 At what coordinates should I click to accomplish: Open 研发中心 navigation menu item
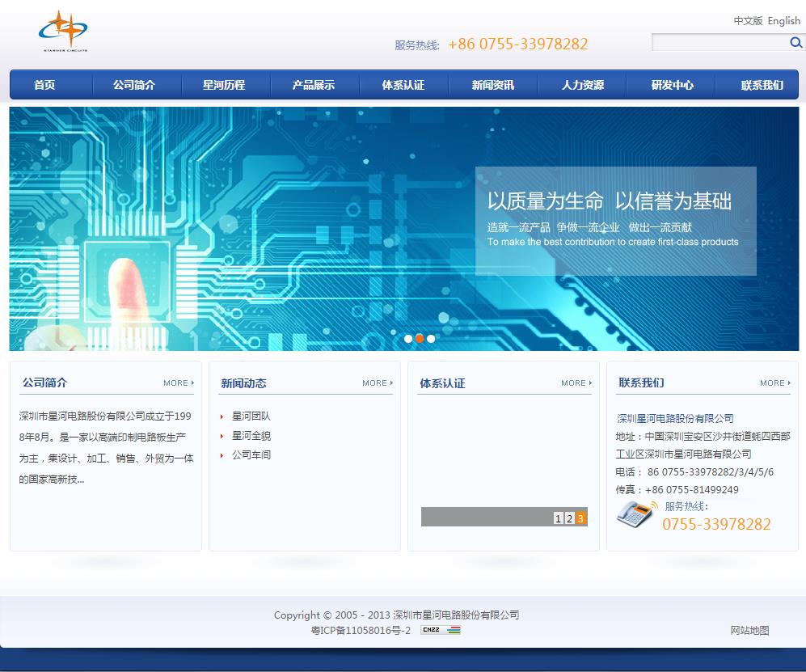(x=673, y=85)
